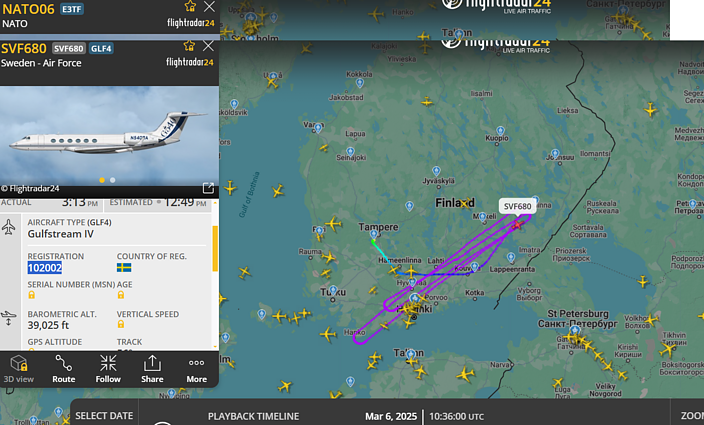Image resolution: width=704 pixels, height=425 pixels.
Task: Click the locked Serial Number field
Action: point(31,295)
